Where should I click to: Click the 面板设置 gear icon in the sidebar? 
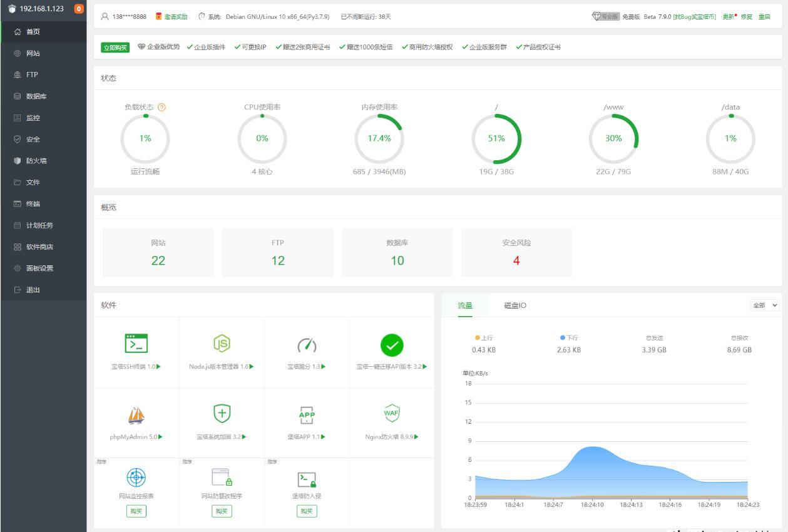point(17,269)
